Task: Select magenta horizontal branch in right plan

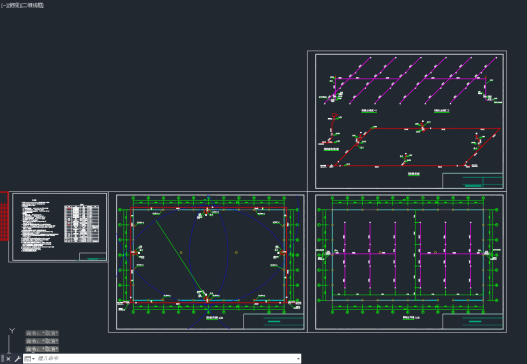Action: [364, 254]
